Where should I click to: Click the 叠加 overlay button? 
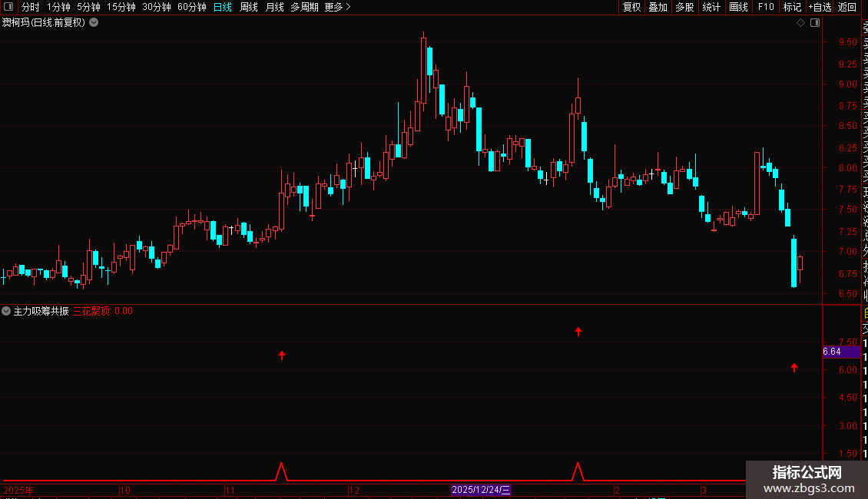pos(658,7)
